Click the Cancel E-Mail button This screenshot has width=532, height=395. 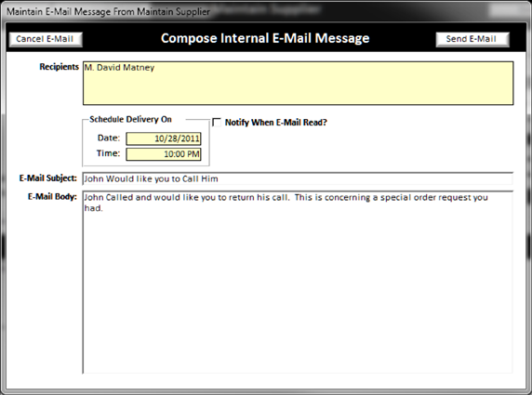(46, 39)
